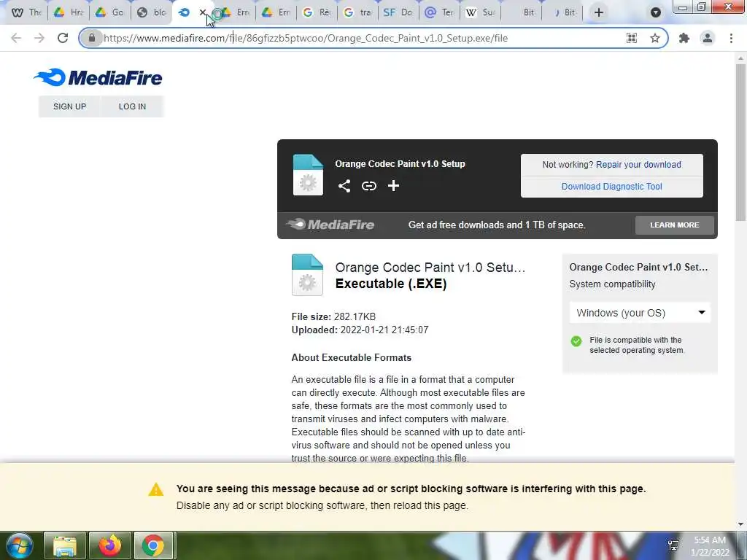Click Chrome icon on the taskbar

pyautogui.click(x=153, y=545)
